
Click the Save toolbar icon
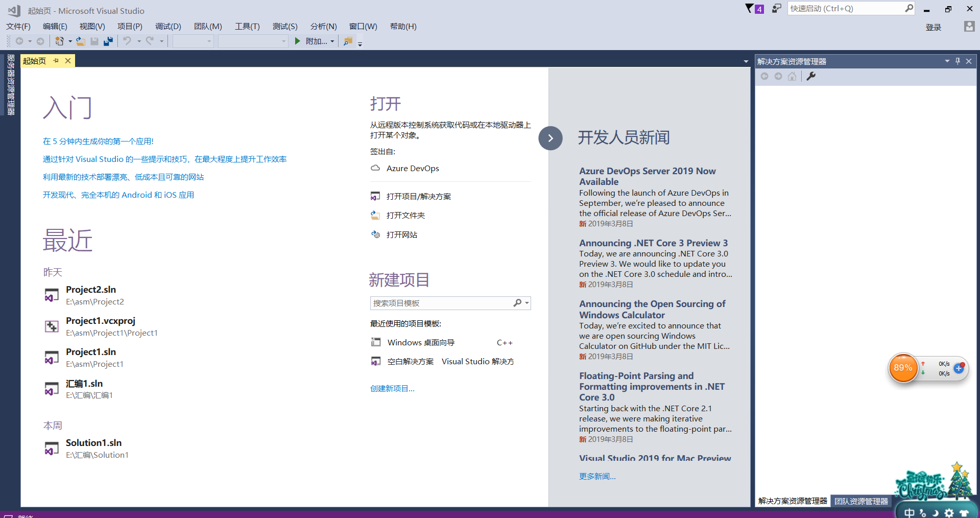pos(94,41)
